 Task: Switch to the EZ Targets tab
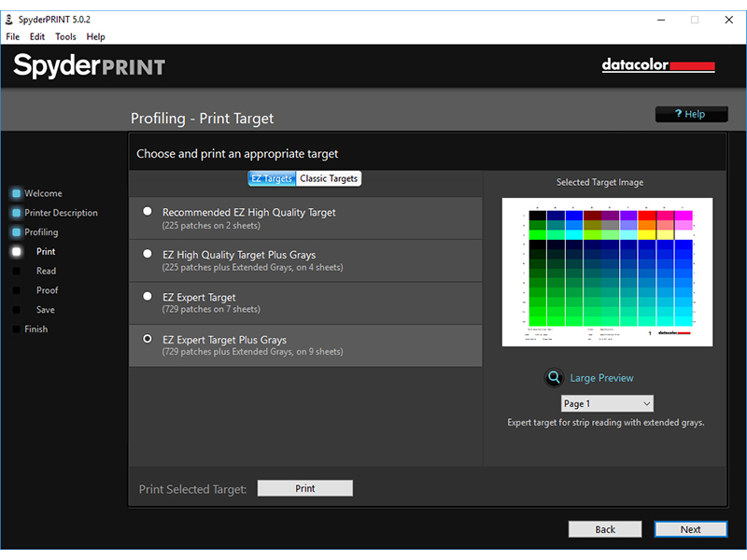(x=272, y=178)
